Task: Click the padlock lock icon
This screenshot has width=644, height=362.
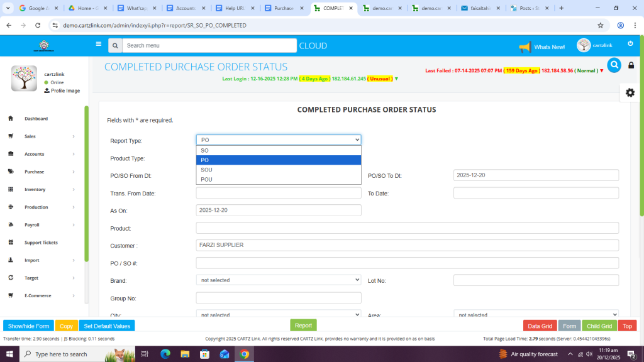Action: (631, 65)
